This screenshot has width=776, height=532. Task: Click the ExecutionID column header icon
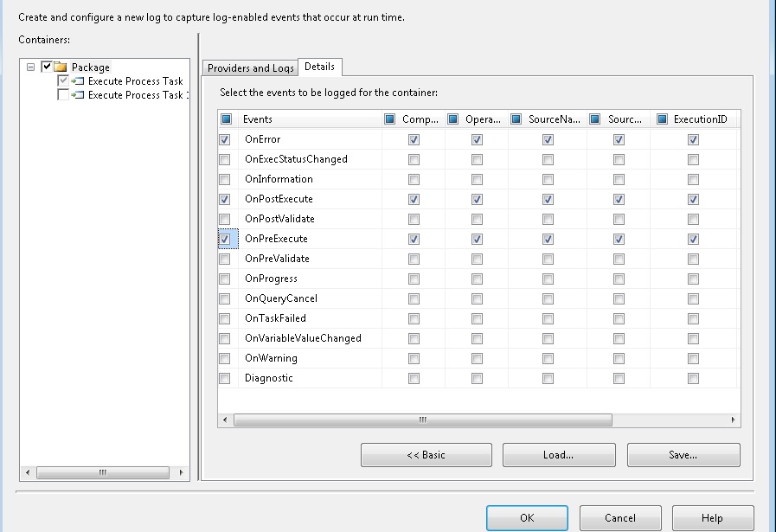pyautogui.click(x=662, y=119)
